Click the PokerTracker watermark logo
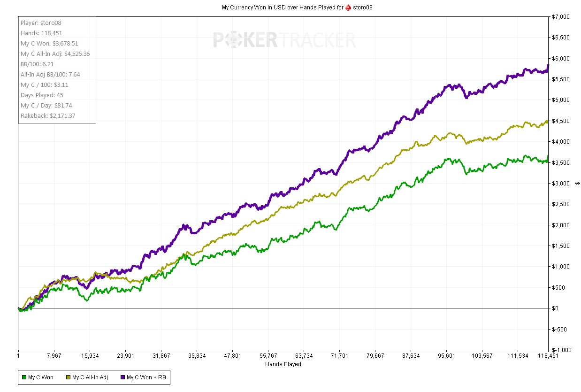The height and width of the screenshot is (392, 581). (284, 40)
